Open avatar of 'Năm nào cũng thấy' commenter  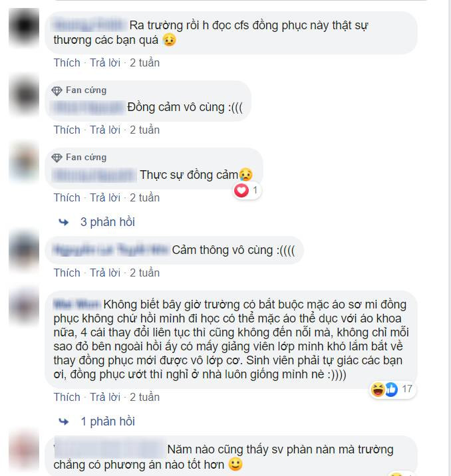(x=24, y=450)
